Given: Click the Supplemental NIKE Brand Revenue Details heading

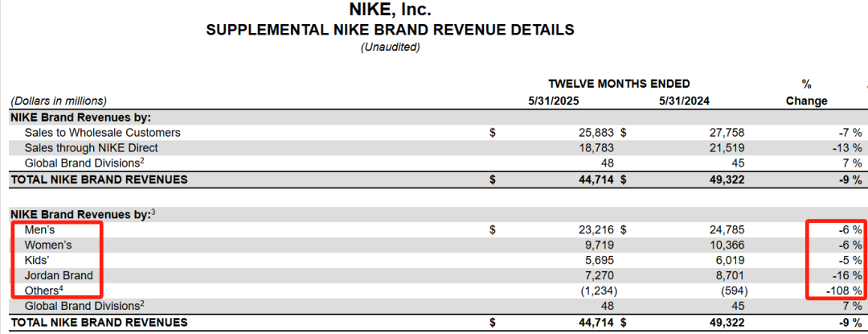Looking at the screenshot, I should 390,31.
